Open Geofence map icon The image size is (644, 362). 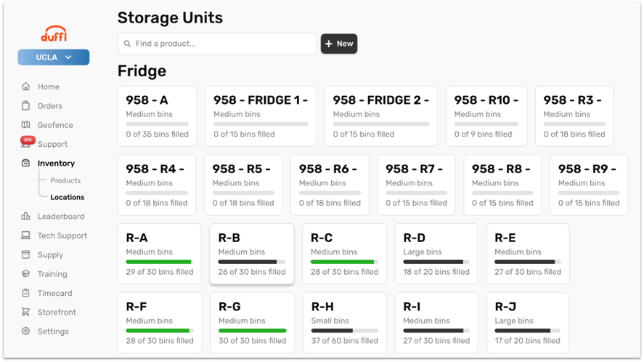[x=26, y=125]
